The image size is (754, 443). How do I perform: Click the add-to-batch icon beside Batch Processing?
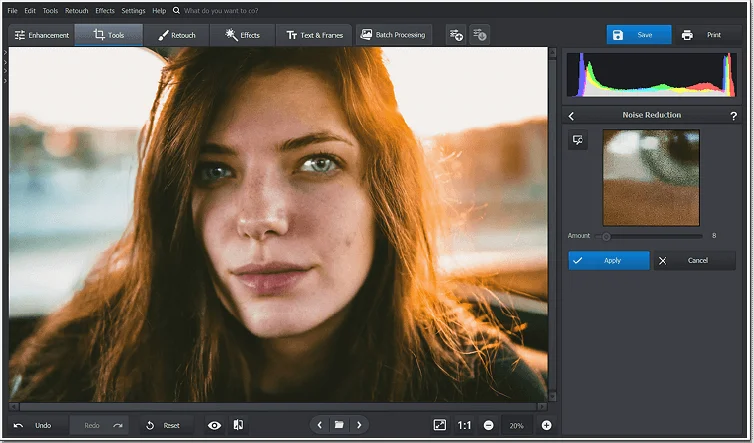click(x=455, y=35)
